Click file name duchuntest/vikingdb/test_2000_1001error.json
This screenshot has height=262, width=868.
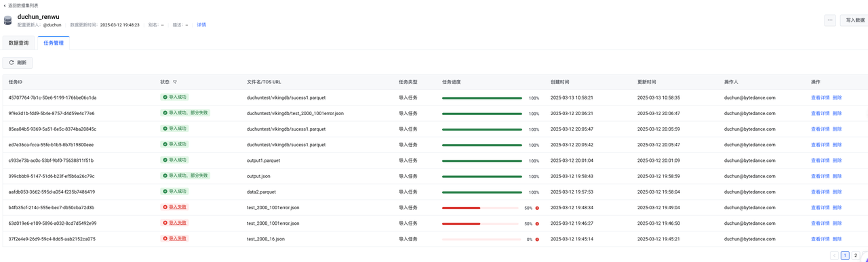(x=295, y=113)
